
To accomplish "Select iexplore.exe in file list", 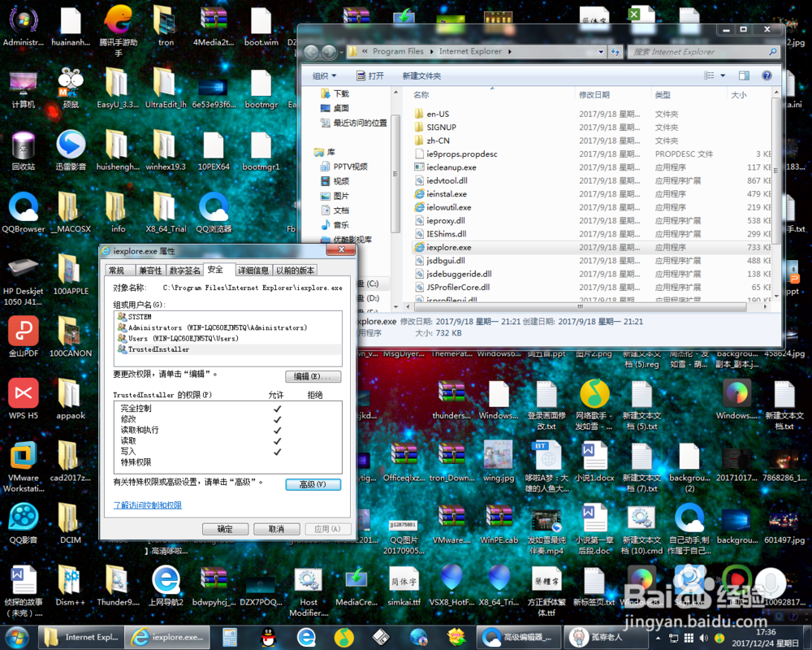I will click(x=592, y=247).
